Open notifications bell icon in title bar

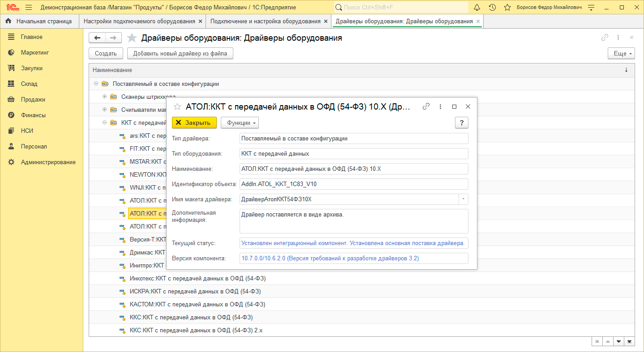[x=477, y=8]
